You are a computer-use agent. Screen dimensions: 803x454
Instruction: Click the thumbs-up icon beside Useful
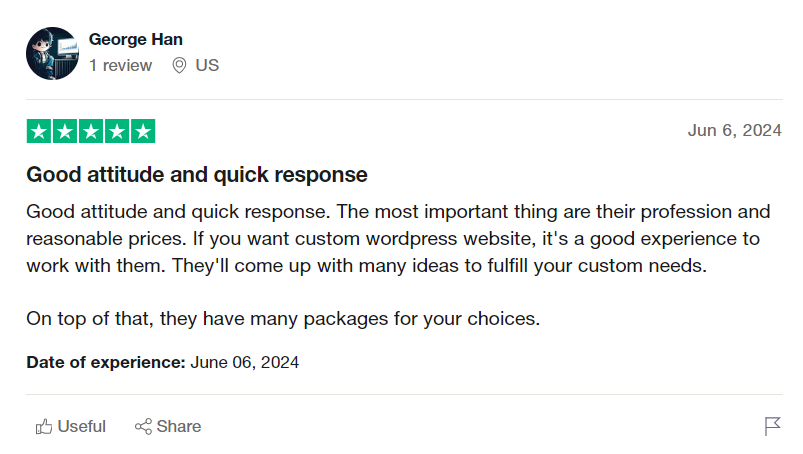[x=44, y=427]
